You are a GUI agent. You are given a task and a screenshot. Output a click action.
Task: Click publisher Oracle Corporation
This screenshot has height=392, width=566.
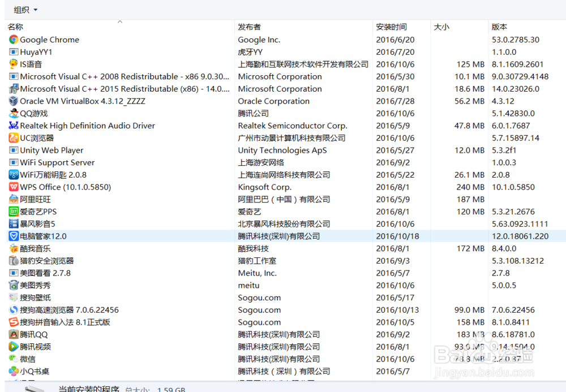tap(273, 101)
